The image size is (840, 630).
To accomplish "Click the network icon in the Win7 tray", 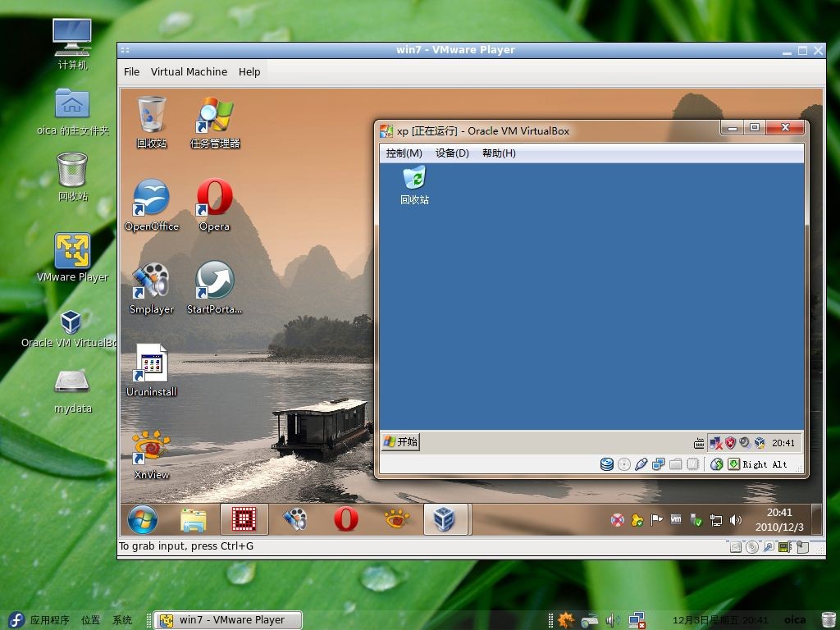I will tap(715, 519).
